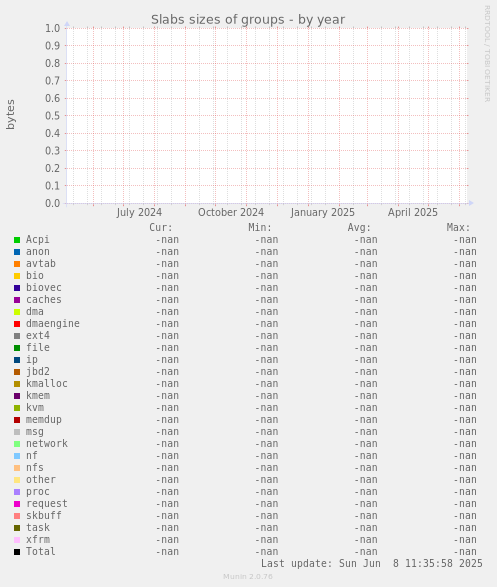Click the 'Last update' timestamp text

[x=372, y=563]
